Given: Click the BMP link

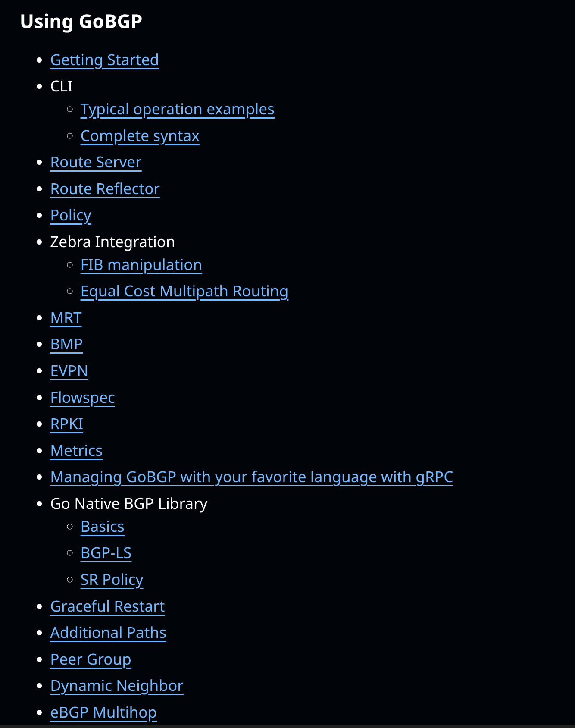Looking at the screenshot, I should 66,344.
